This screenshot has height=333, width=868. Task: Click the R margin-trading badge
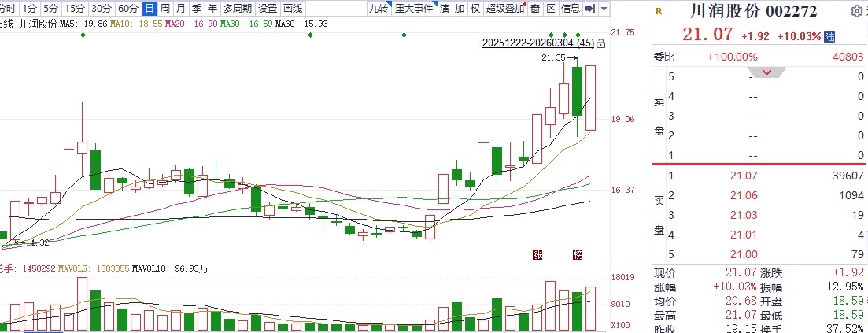[x=659, y=11]
